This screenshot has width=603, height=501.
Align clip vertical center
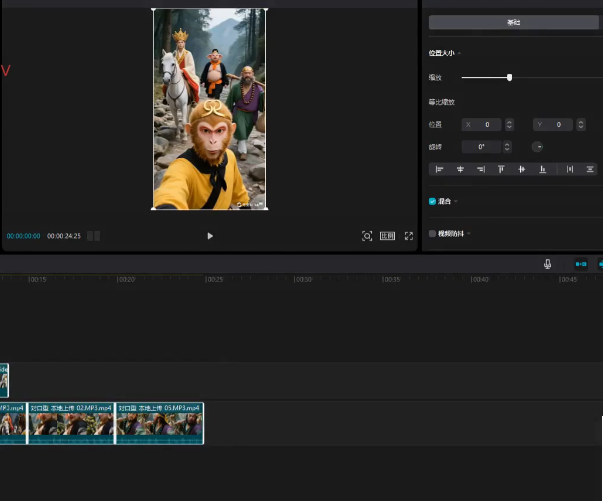click(x=521, y=169)
